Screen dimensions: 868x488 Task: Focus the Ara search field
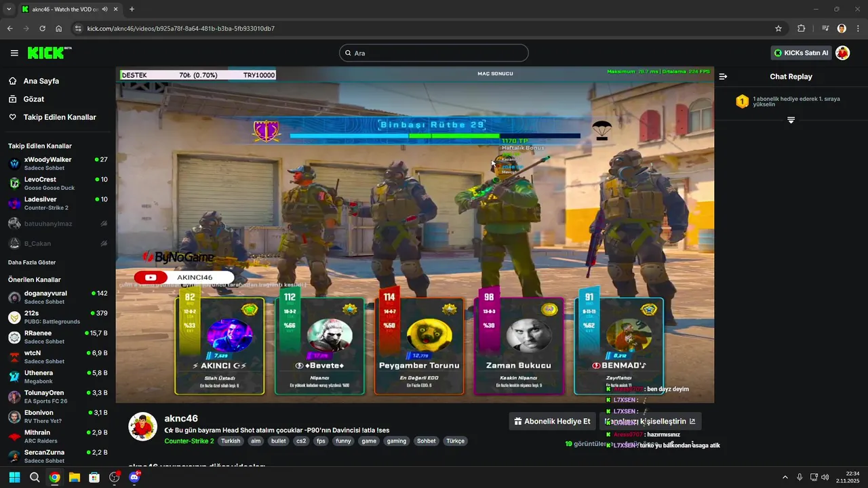pos(434,53)
